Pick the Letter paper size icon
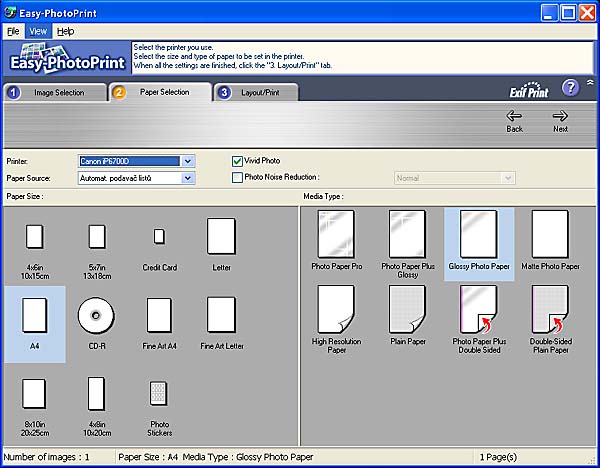This screenshot has width=600, height=468. 221,237
